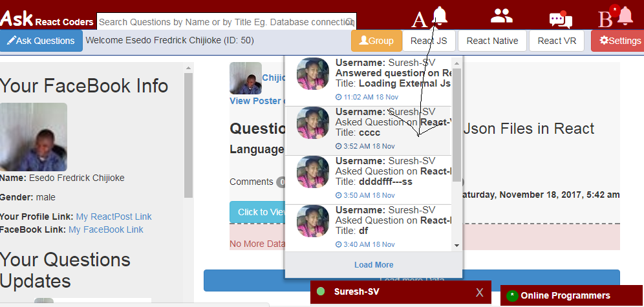Open Suresh-SV avatar in Loading External Js notification
Viewport: 644px width, 307px height.
pyautogui.click(x=312, y=74)
